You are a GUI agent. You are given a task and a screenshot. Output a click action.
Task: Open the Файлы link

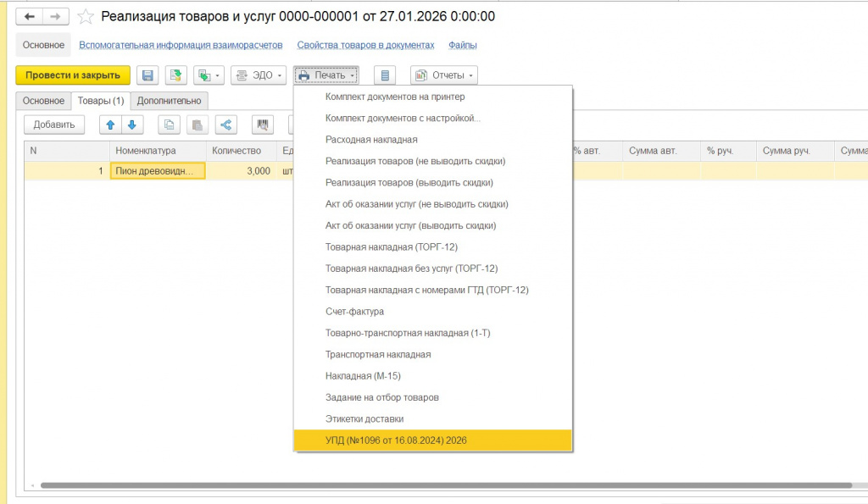point(462,46)
